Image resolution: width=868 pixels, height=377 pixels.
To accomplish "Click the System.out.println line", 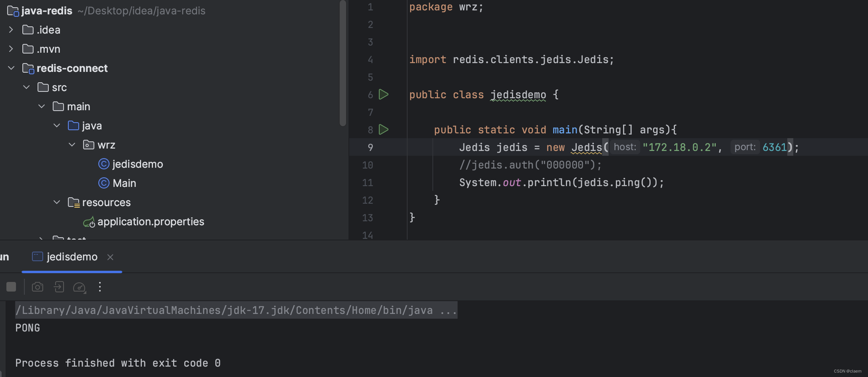I will (x=561, y=183).
